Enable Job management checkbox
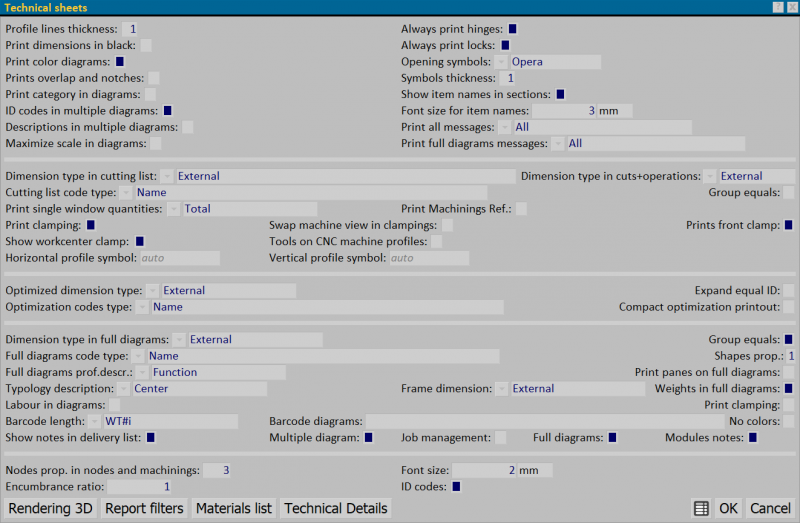800x523 pixels. click(x=501, y=437)
